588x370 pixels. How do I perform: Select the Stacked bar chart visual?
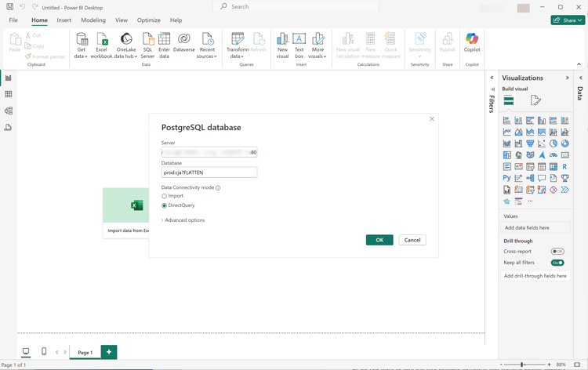click(506, 121)
